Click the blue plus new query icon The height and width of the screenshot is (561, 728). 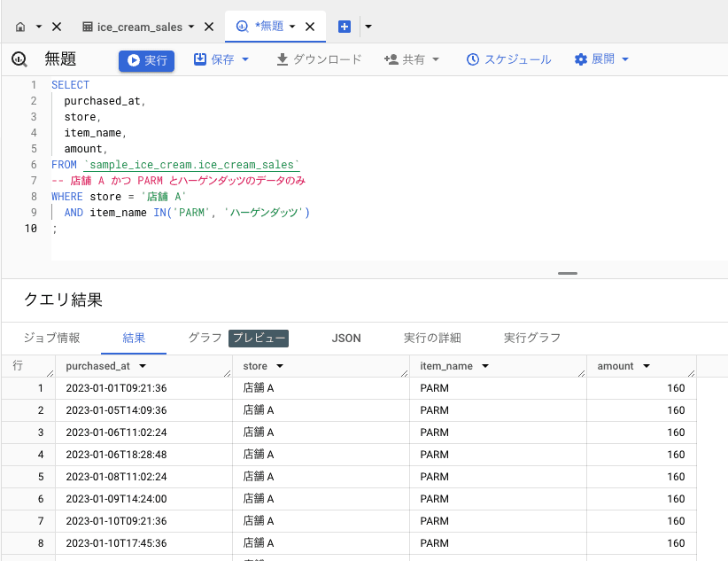(x=345, y=27)
